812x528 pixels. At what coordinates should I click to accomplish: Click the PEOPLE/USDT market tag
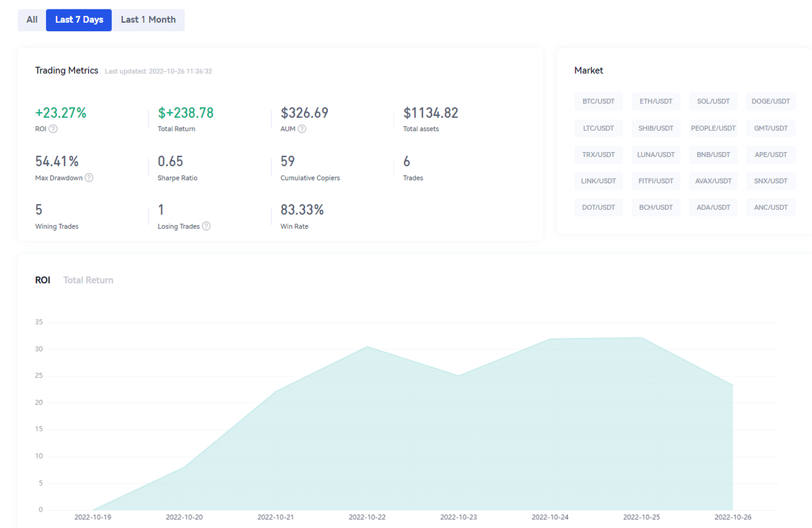pyautogui.click(x=713, y=128)
